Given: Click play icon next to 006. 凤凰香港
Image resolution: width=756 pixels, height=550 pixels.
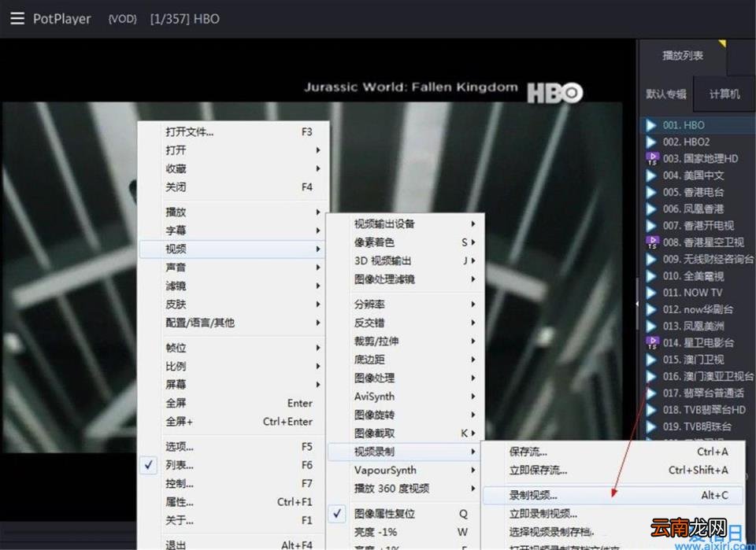Looking at the screenshot, I should (x=651, y=209).
